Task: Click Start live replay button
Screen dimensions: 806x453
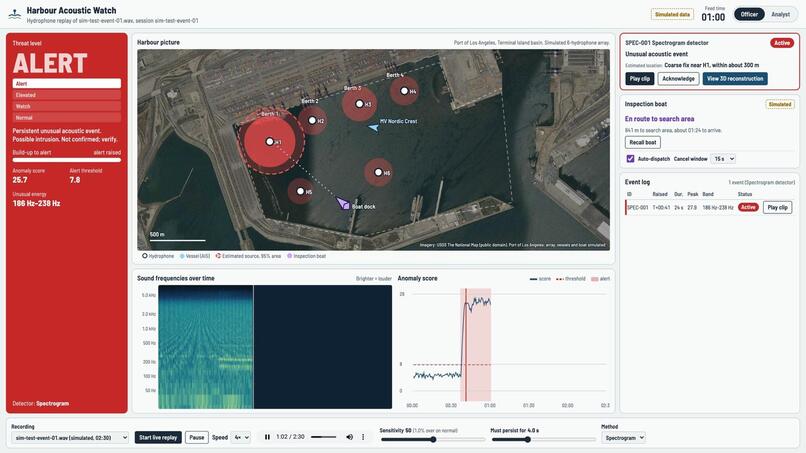Action: point(158,438)
